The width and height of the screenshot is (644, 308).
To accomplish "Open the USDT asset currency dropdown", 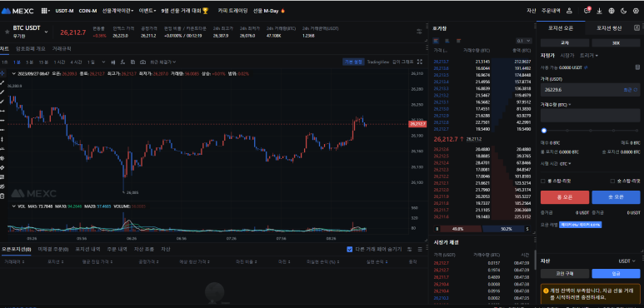I will (627, 261).
